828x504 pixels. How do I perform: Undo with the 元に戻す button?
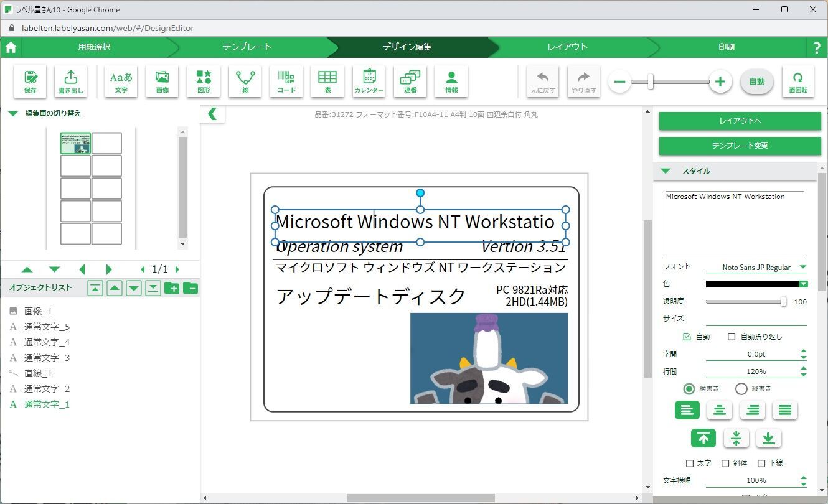(x=543, y=82)
